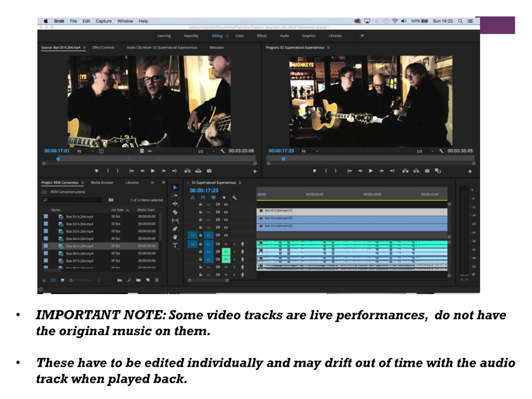Toggle Snap magnet in timeline
This screenshot has width=532, height=399.
pos(203,198)
